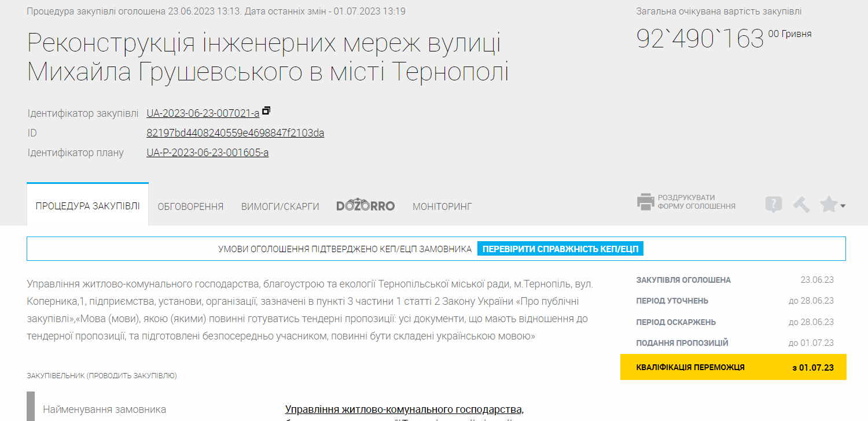Screen dimensions: 868x421
Task: Select the МОНІТОРИНГ tab
Action: pos(442,206)
